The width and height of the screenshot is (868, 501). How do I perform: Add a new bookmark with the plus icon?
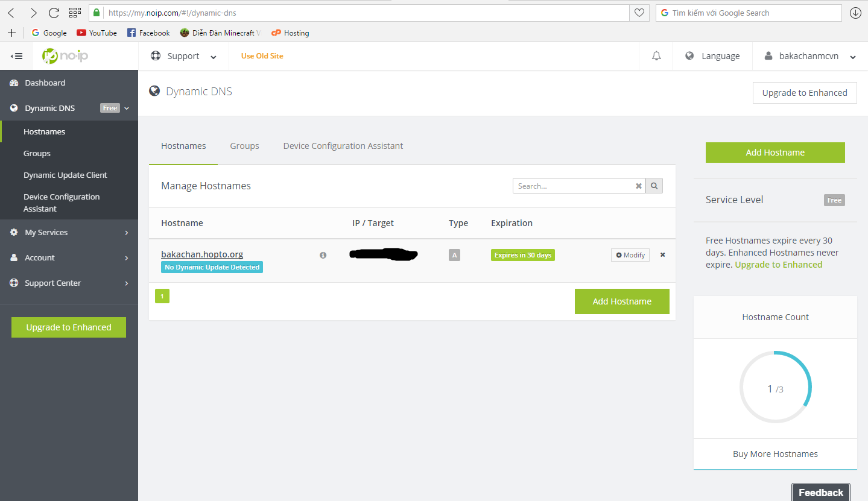[11, 33]
